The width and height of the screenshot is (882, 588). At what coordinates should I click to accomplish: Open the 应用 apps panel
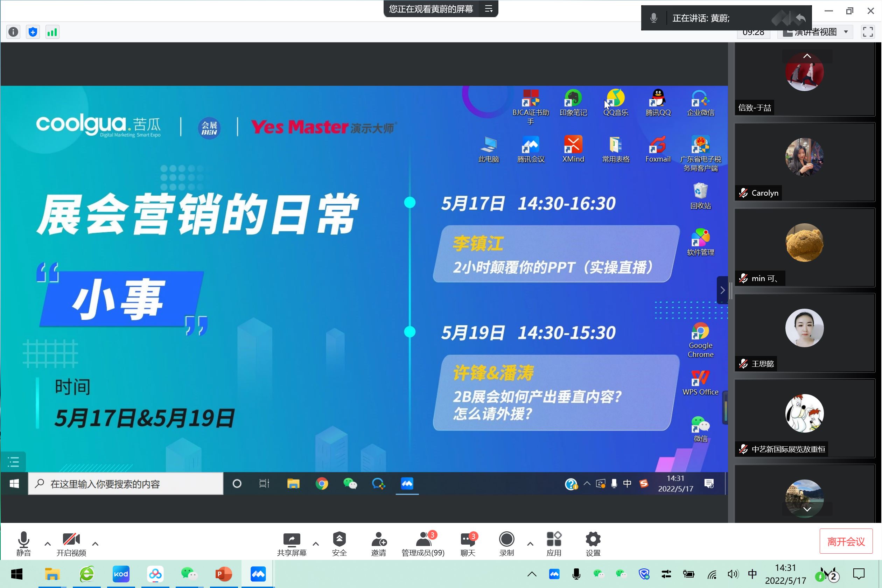[x=554, y=543]
